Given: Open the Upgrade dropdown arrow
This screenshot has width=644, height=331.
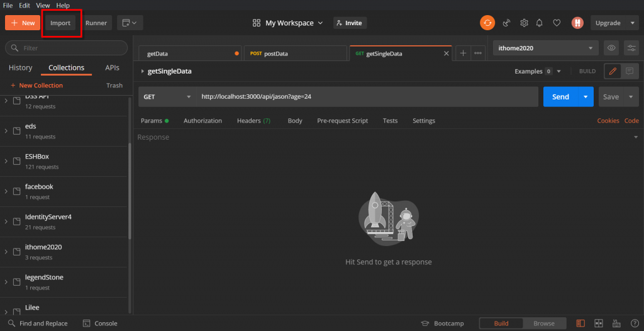Looking at the screenshot, I should [632, 23].
